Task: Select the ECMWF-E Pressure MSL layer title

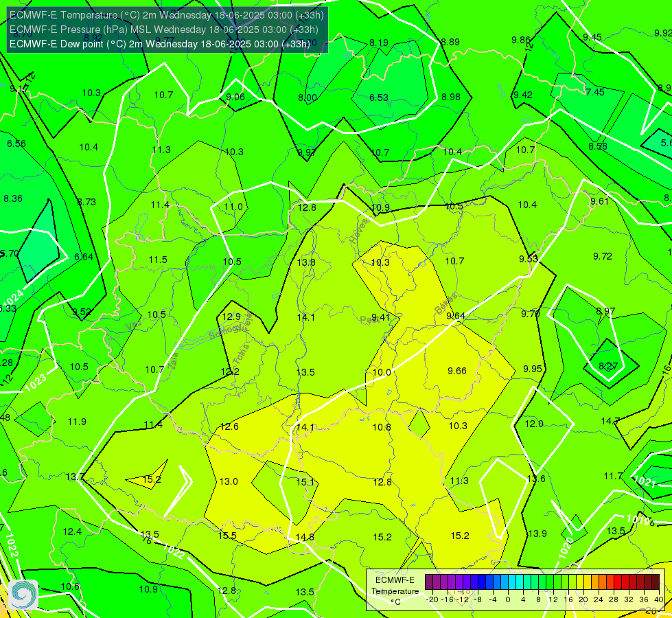Action: click(x=164, y=30)
